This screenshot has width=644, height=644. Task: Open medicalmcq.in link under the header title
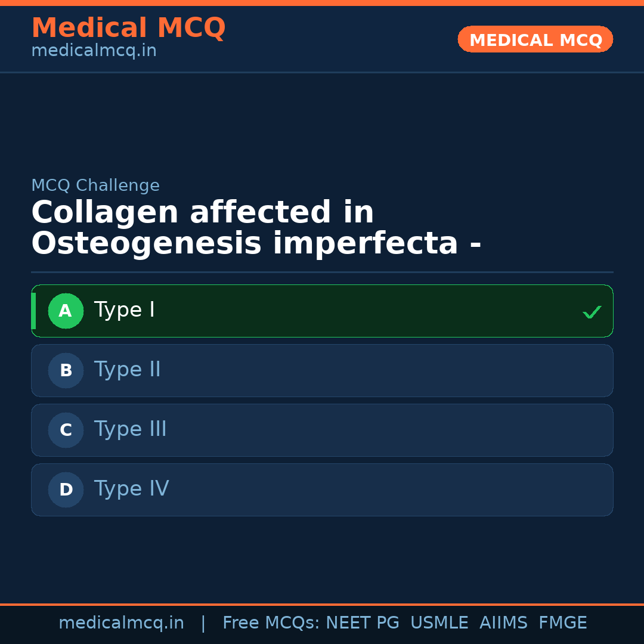[x=94, y=51]
